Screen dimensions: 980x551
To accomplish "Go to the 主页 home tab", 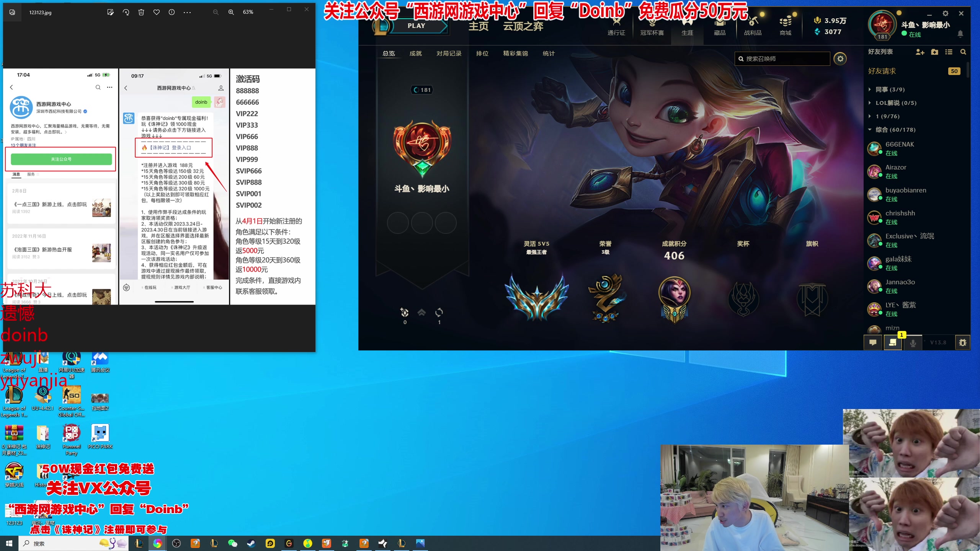I will pos(479,26).
